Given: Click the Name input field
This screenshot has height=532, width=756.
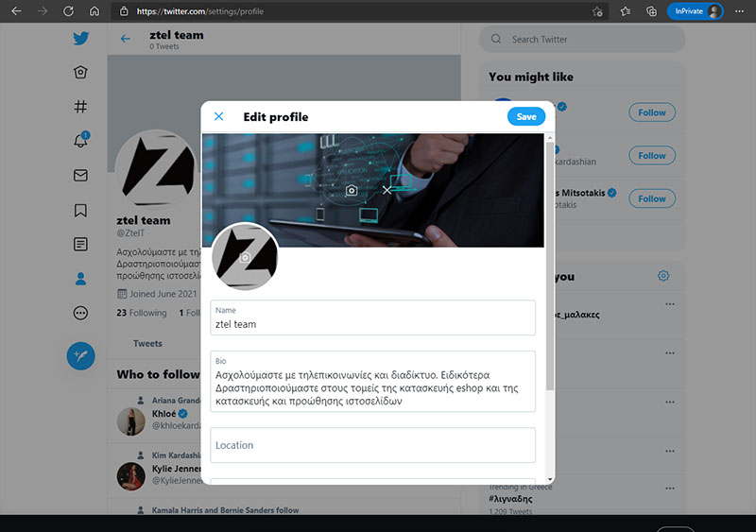Looking at the screenshot, I should (x=373, y=323).
